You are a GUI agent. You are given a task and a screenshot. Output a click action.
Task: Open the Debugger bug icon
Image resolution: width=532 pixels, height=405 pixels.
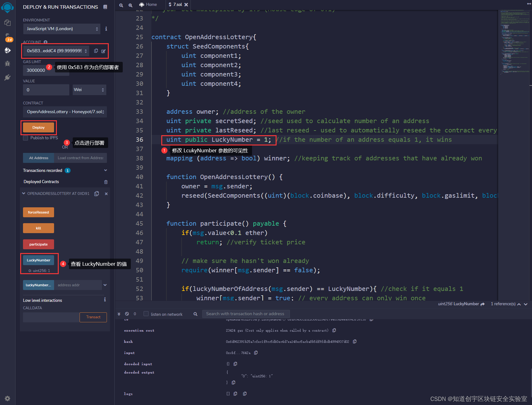coord(7,63)
